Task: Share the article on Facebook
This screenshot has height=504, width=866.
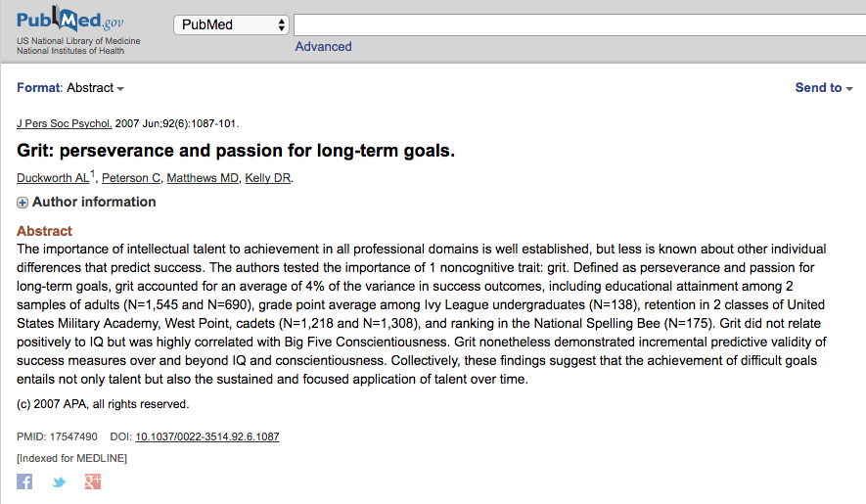Action: (24, 481)
